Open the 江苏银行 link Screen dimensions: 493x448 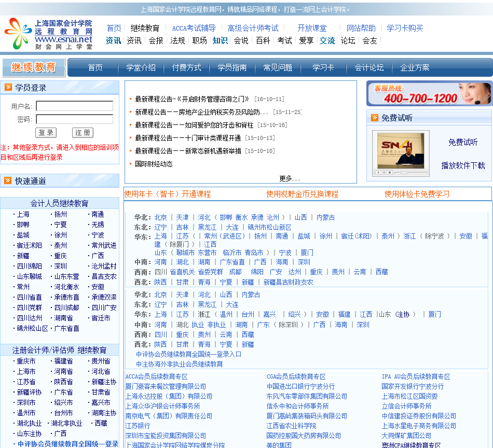point(138,426)
